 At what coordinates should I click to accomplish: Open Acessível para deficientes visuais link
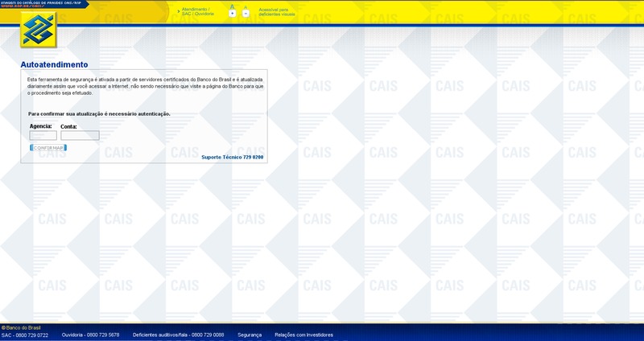pos(277,11)
